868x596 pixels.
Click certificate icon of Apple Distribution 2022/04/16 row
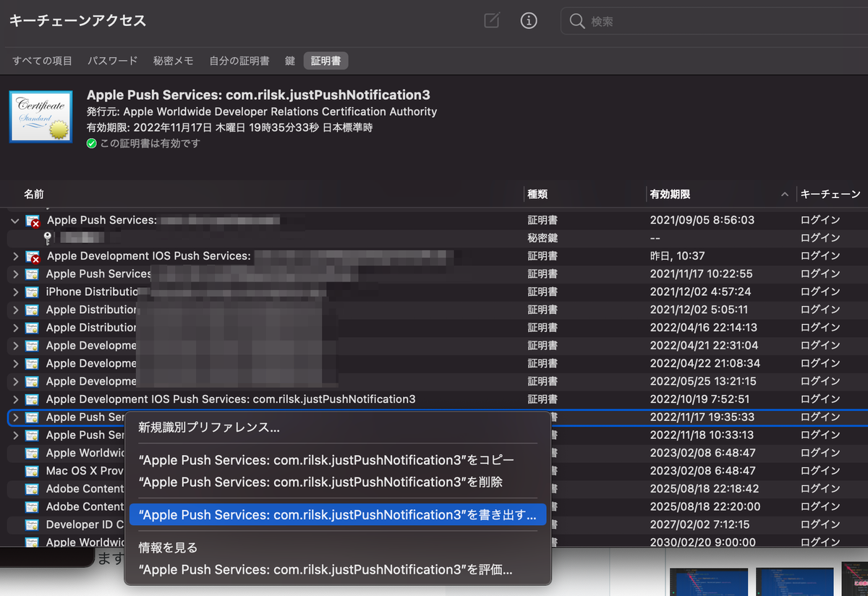tap(32, 328)
